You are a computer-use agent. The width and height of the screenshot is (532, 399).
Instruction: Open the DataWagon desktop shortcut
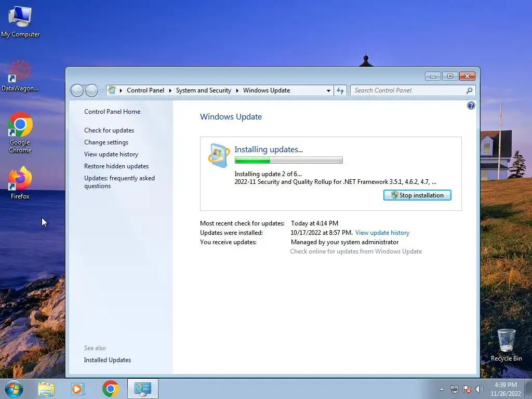(x=20, y=76)
